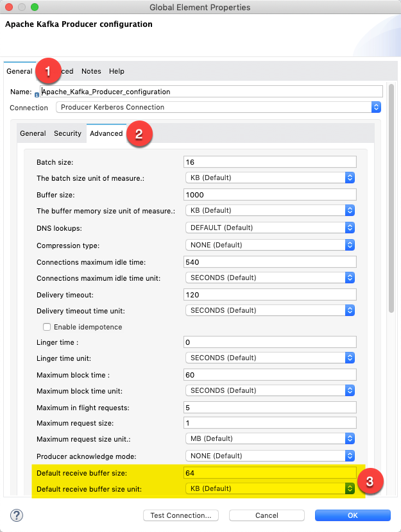Viewport: 401px width, 532px height.
Task: Click the Linger time field
Action: pos(270,342)
